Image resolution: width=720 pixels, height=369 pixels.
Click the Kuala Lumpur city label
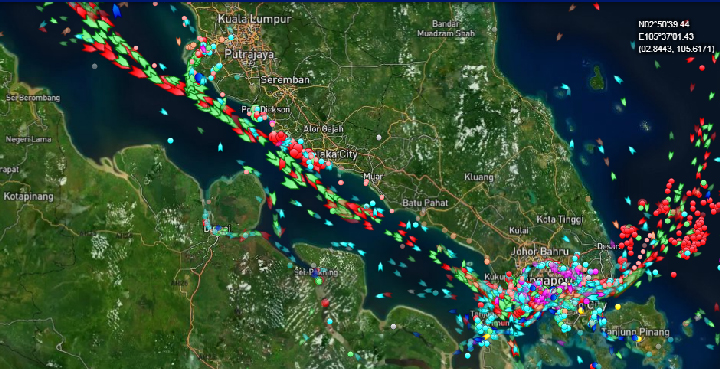254,19
